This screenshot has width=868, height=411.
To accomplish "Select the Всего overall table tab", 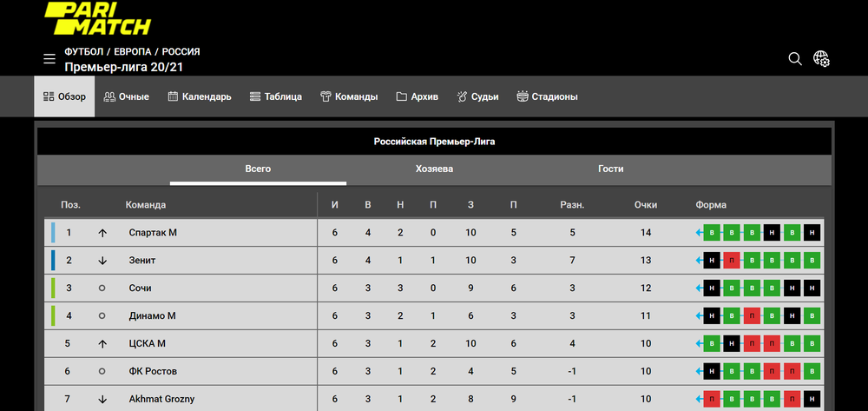I will (258, 169).
